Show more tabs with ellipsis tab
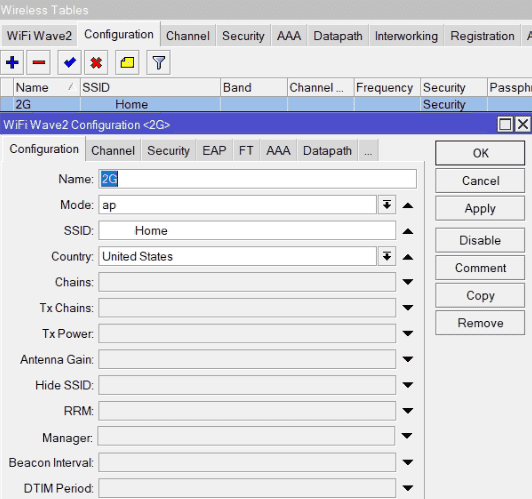532x499 pixels. click(x=368, y=150)
